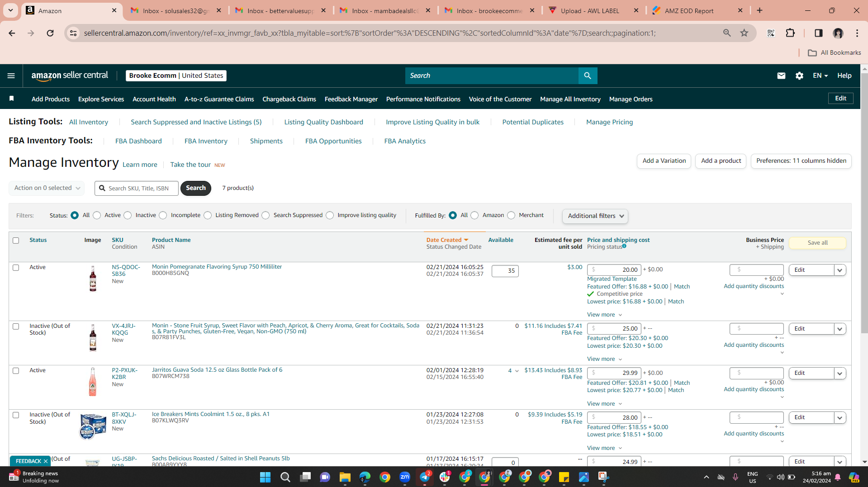Click the Add a product button
This screenshot has height=487, width=868.
721,161
